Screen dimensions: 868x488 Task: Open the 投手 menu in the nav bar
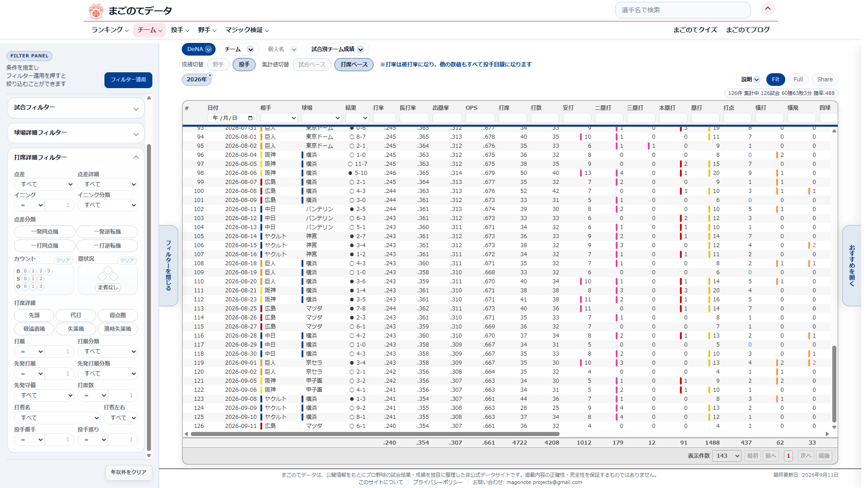[x=179, y=30]
